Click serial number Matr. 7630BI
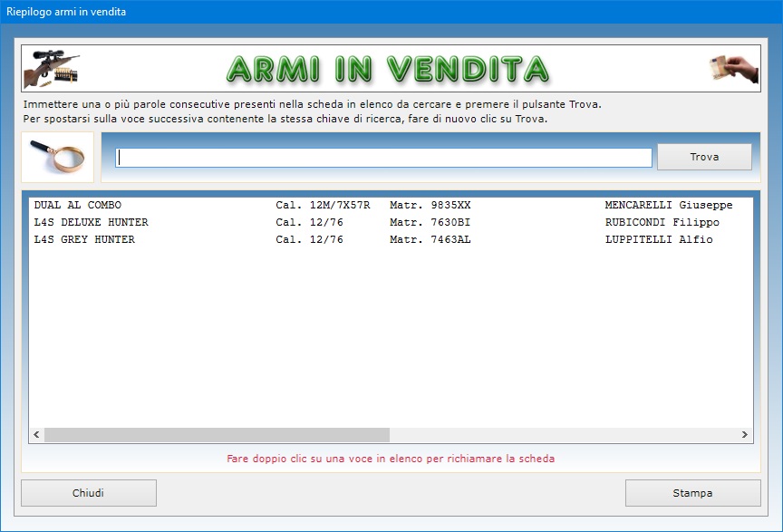 point(430,222)
